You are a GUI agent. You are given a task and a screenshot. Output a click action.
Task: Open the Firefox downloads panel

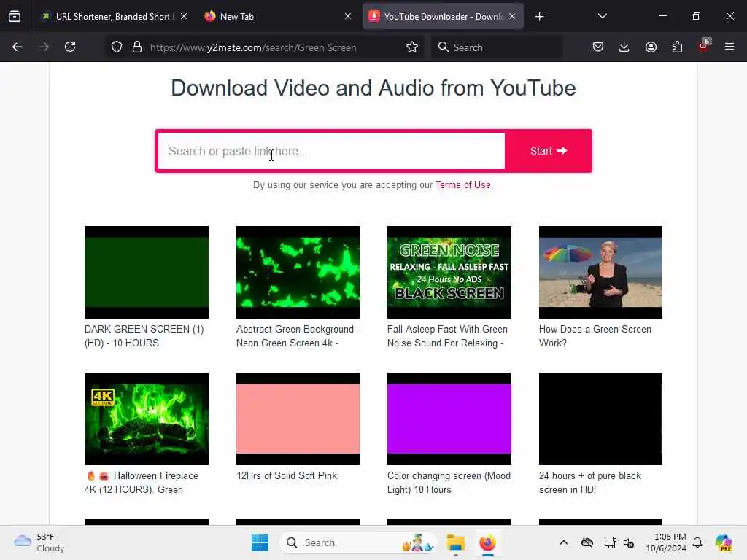click(624, 47)
